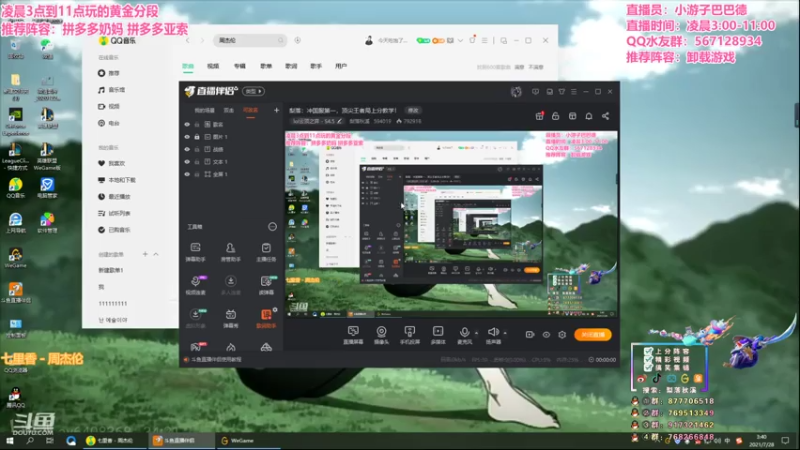Click the open padlock icon beside the gift box
This screenshot has width=800, height=450.
[x=556, y=116]
